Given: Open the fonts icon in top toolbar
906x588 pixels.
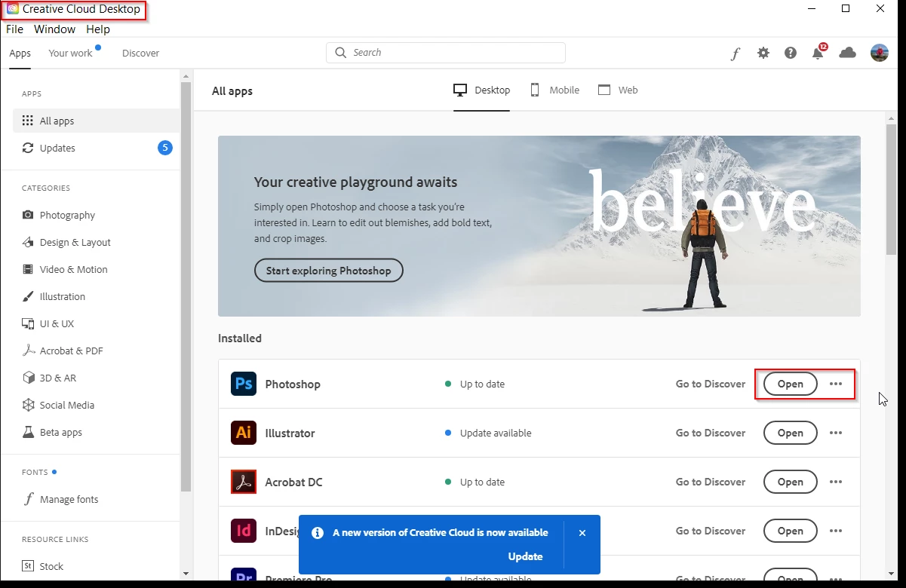Looking at the screenshot, I should (x=736, y=54).
